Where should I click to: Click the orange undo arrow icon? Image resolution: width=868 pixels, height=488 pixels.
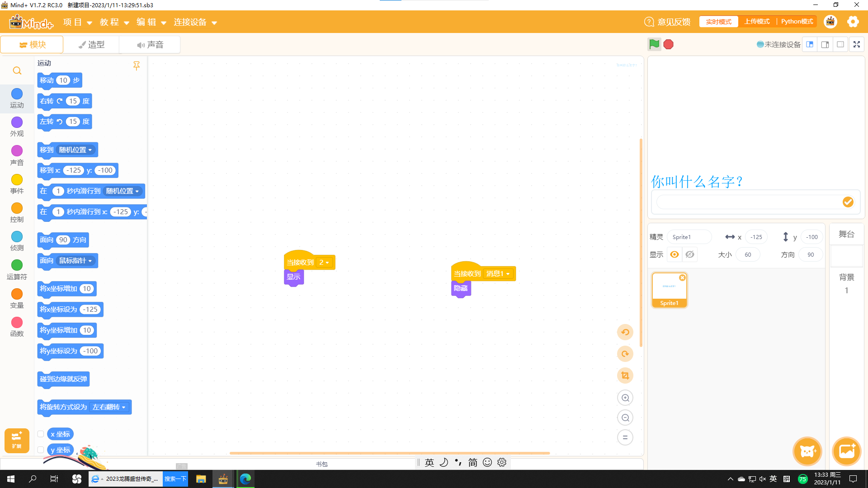625,332
